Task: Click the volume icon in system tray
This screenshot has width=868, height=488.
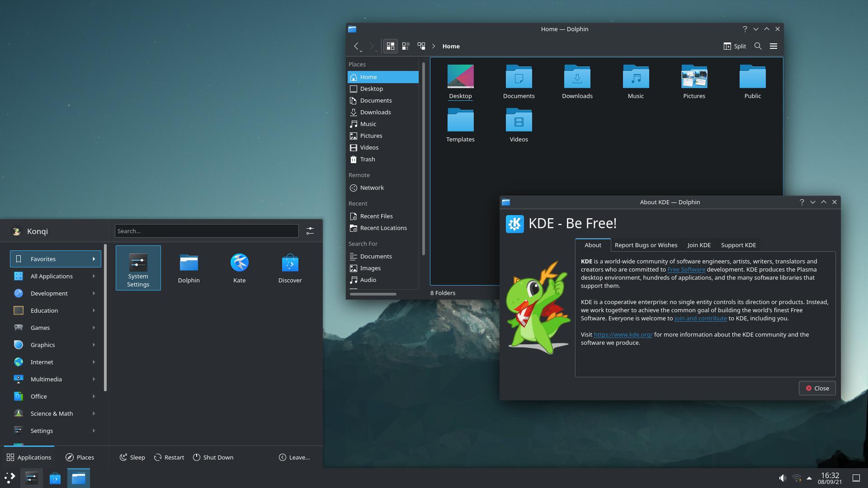Action: coord(783,478)
